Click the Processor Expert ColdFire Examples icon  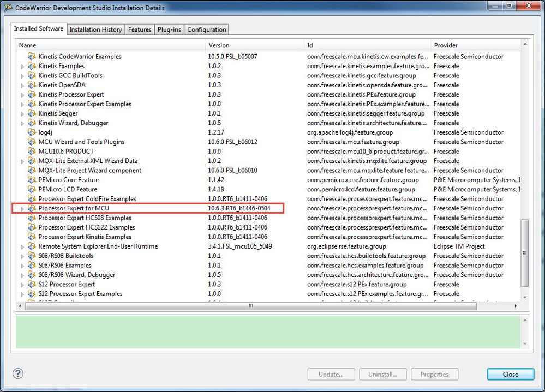[32, 198]
